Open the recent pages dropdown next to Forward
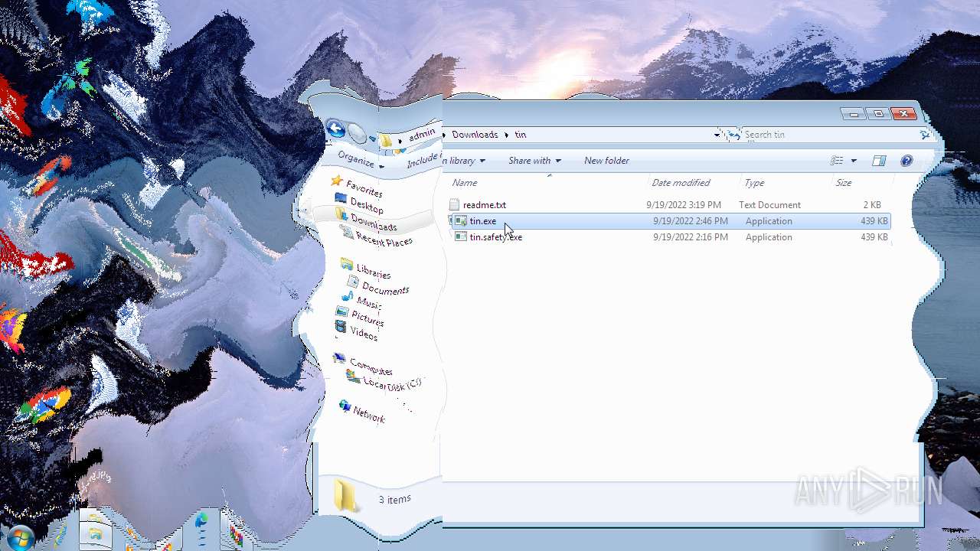The image size is (980, 551). (x=373, y=139)
